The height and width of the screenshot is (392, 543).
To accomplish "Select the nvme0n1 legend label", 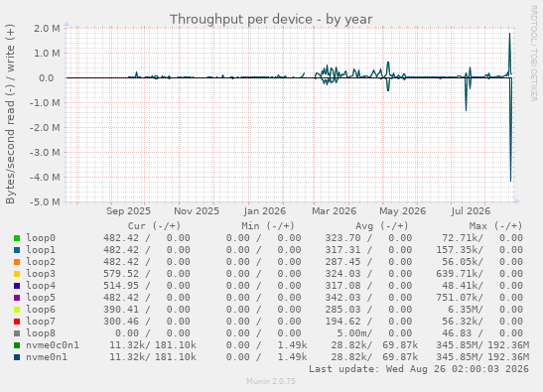I will coord(47,357).
